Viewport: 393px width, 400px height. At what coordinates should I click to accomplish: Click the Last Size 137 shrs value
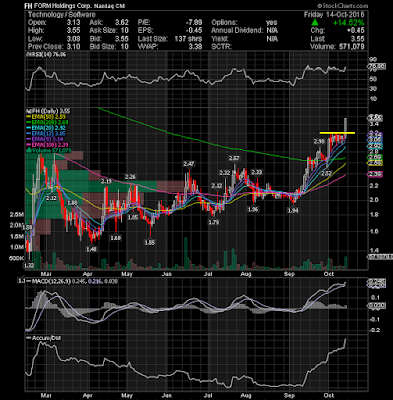pyautogui.click(x=188, y=39)
